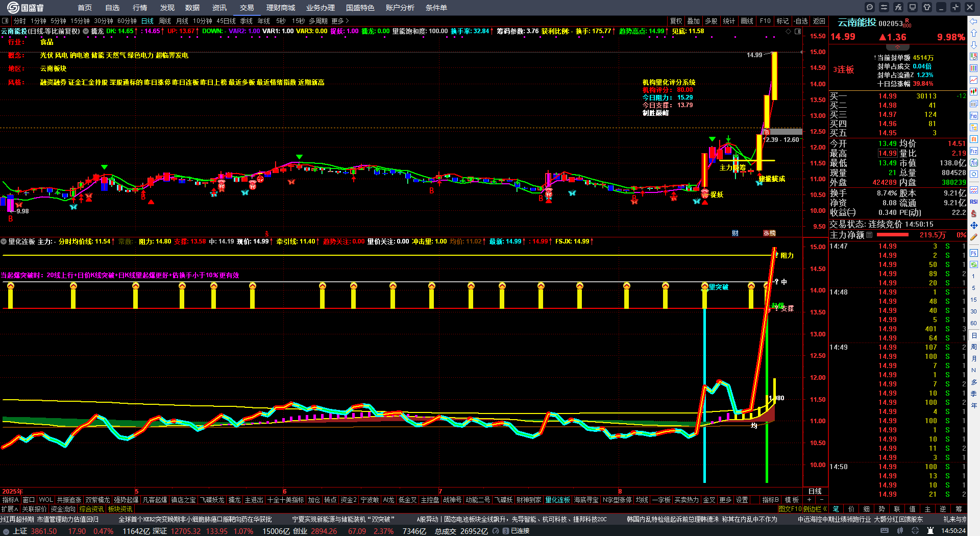Click the 已连接 connection status indicator
Viewport: 980px width, 536px height.
tap(520, 531)
